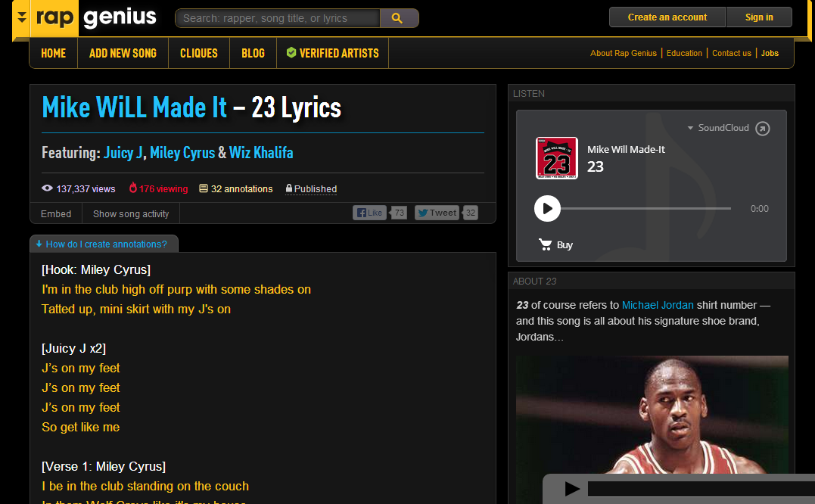Screen dimensions: 815x504
Task: Click the Sign in button
Action: pyautogui.click(x=759, y=17)
